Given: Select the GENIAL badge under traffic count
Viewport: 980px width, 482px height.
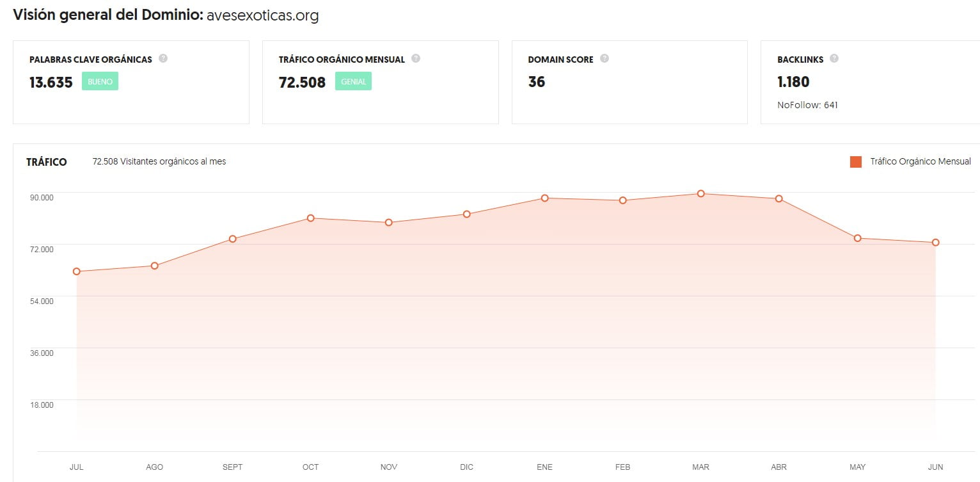Looking at the screenshot, I should (x=353, y=81).
